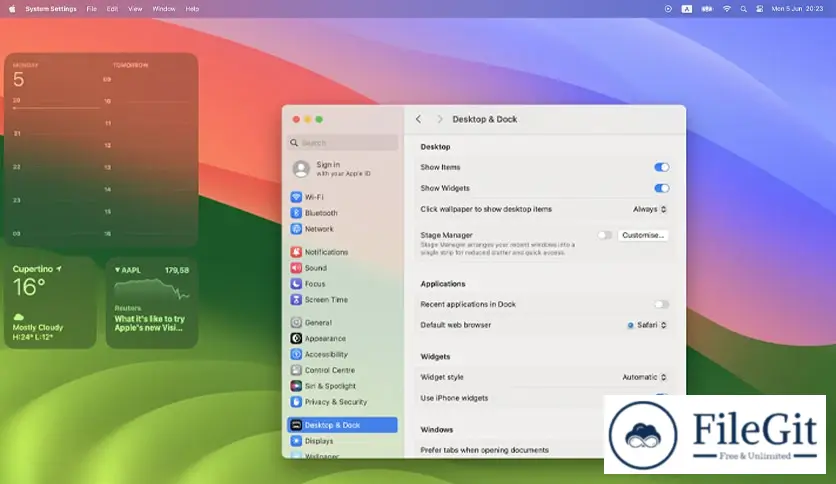836x484 pixels.
Task: Select the Appearance icon in sidebar
Action: pos(296,338)
